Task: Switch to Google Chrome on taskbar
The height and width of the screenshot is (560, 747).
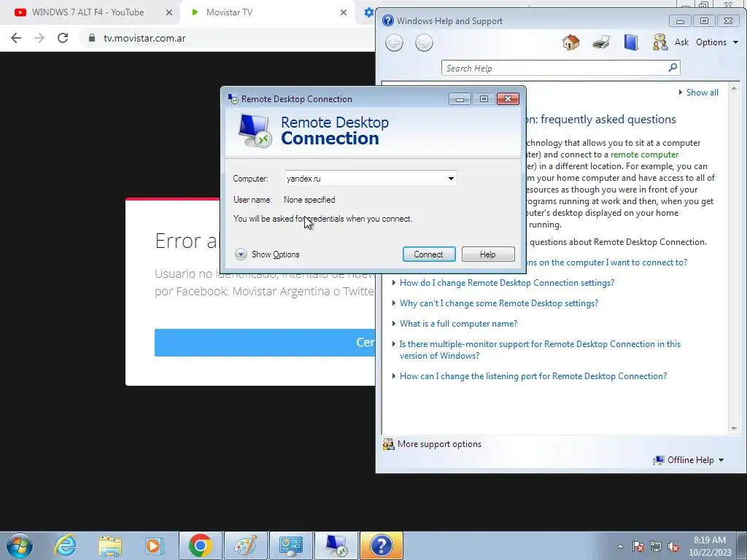Action: 200,545
